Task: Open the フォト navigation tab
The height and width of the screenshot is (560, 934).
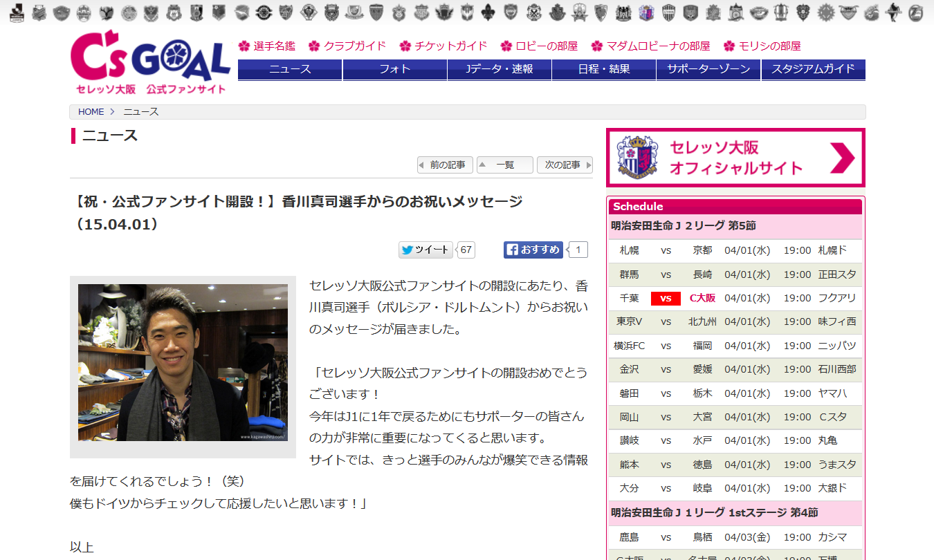Action: tap(394, 69)
